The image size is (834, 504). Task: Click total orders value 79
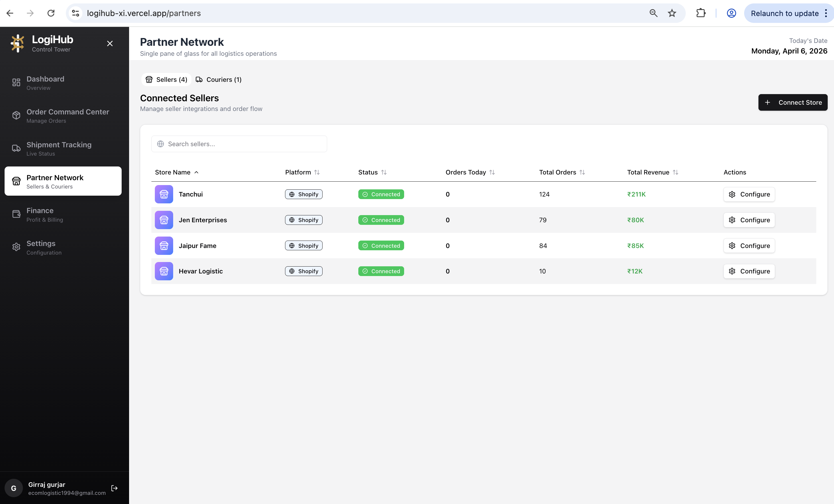point(543,220)
